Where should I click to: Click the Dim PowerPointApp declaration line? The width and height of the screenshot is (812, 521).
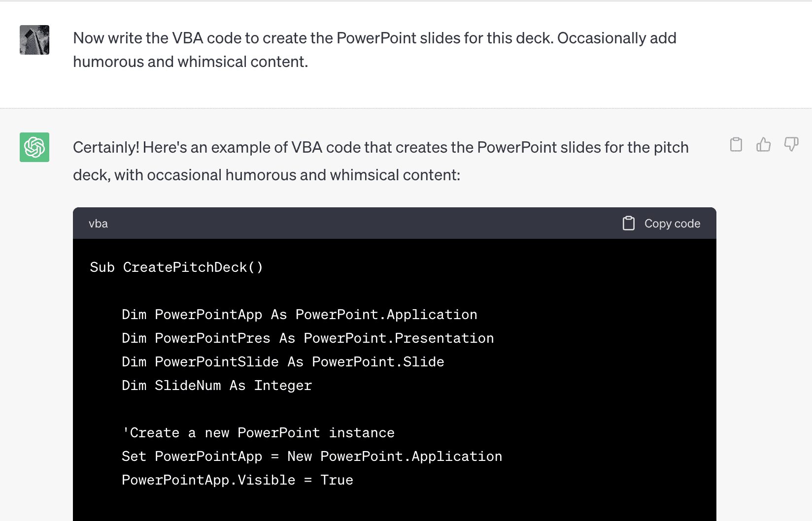coord(300,315)
